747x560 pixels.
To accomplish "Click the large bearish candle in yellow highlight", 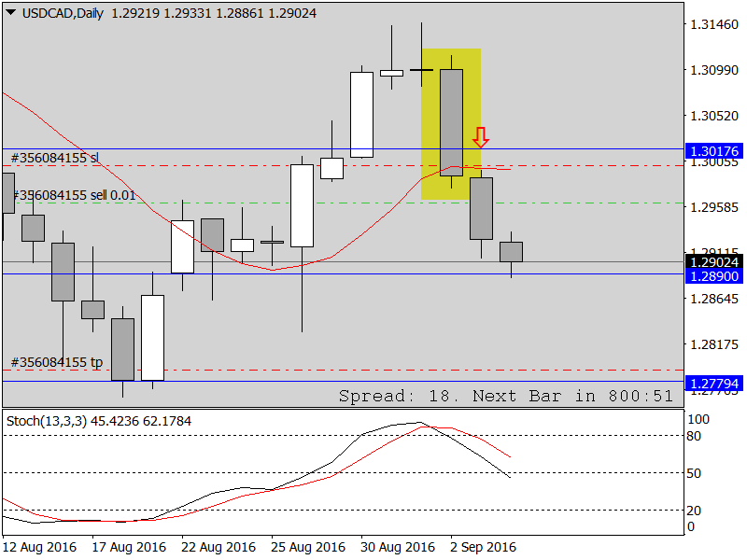I will click(x=451, y=123).
